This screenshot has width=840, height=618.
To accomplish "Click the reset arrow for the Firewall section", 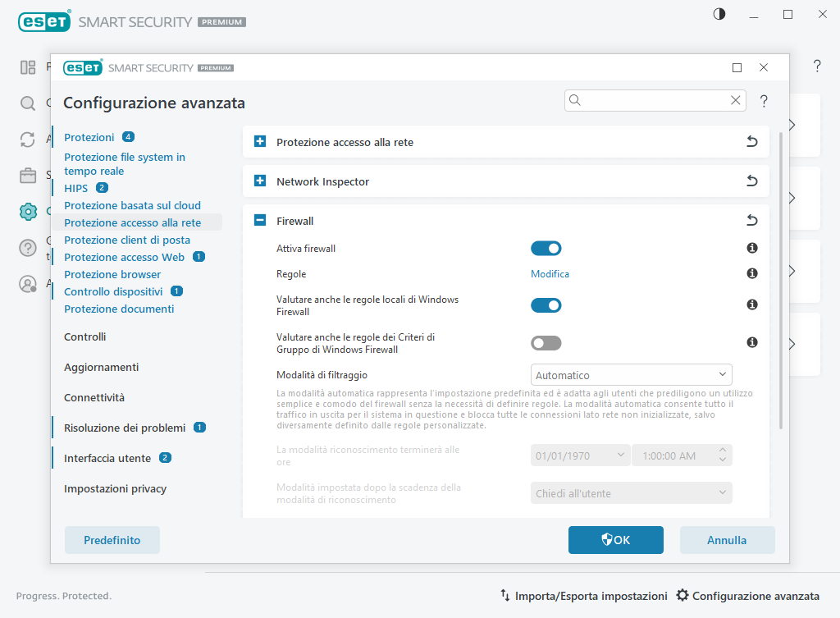I will pyautogui.click(x=751, y=221).
